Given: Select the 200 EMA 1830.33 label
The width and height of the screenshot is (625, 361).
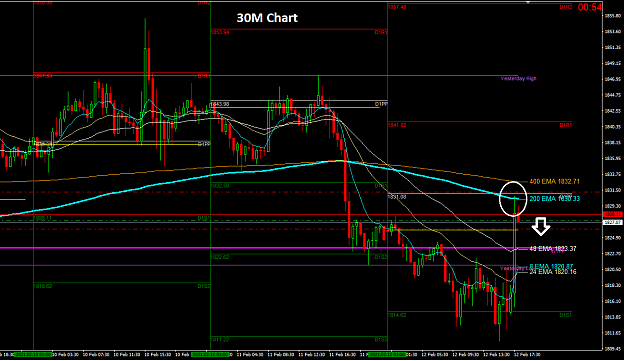Looking at the screenshot, I should point(554,198).
